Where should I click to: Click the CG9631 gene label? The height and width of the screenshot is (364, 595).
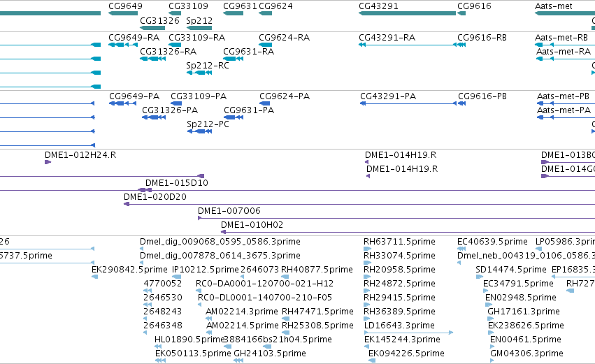(240, 6)
